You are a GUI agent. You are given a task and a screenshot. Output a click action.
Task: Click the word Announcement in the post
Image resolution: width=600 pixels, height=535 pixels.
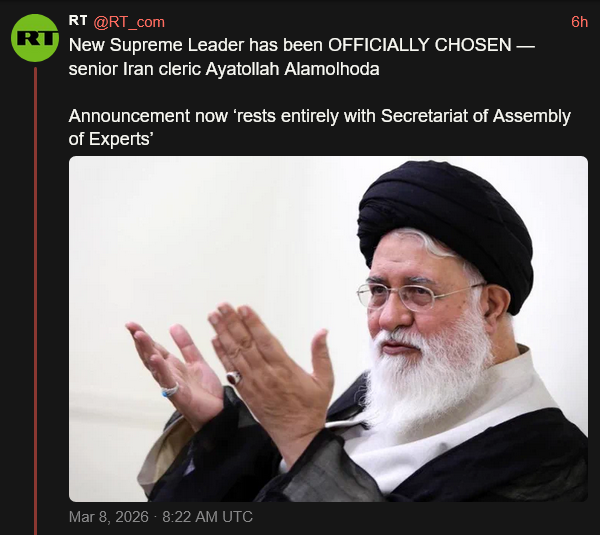(129, 116)
